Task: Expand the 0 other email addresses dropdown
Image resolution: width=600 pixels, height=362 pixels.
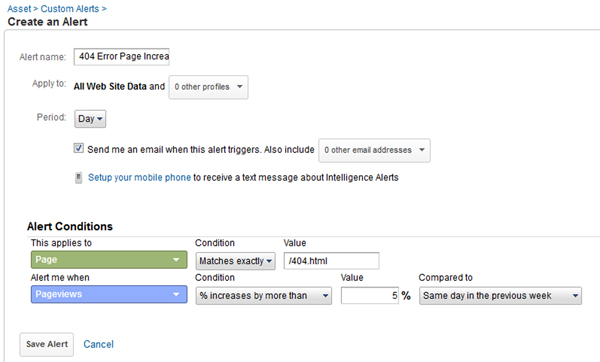Action: (374, 150)
